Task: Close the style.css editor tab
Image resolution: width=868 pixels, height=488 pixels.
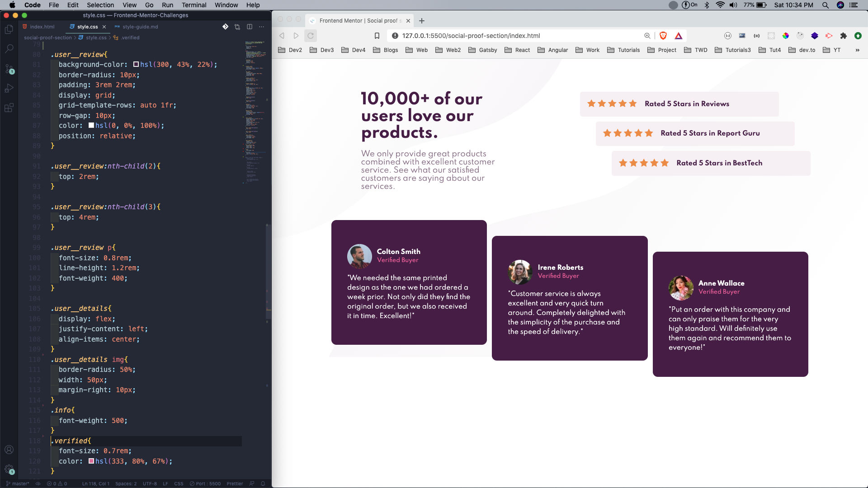Action: tap(104, 27)
